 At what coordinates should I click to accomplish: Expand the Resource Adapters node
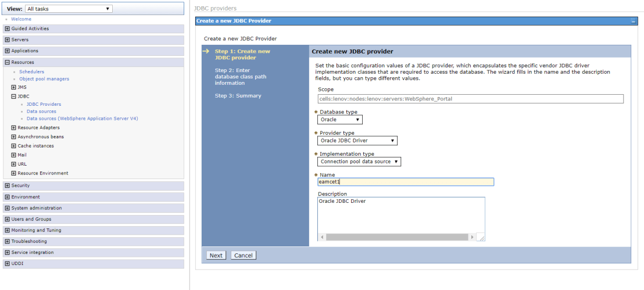point(14,128)
